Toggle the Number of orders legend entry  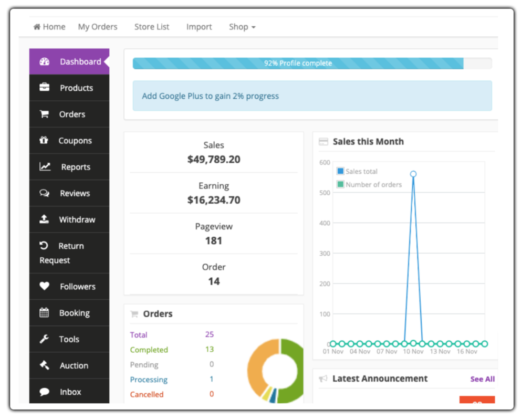coord(369,184)
